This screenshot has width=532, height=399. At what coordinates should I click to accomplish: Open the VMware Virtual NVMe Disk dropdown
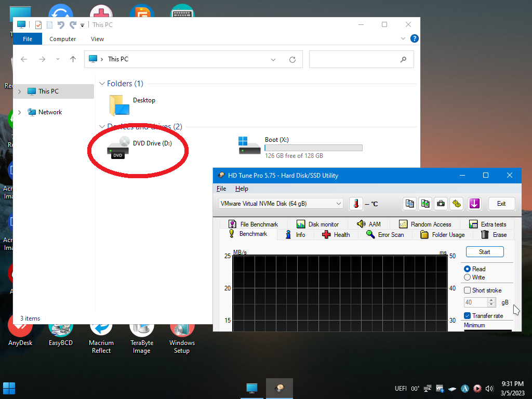pos(281,204)
